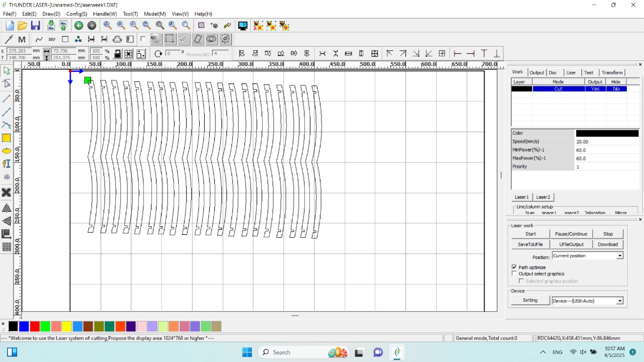Click the zoom out magnifier icon
The width and height of the screenshot is (644, 362).
(134, 25)
